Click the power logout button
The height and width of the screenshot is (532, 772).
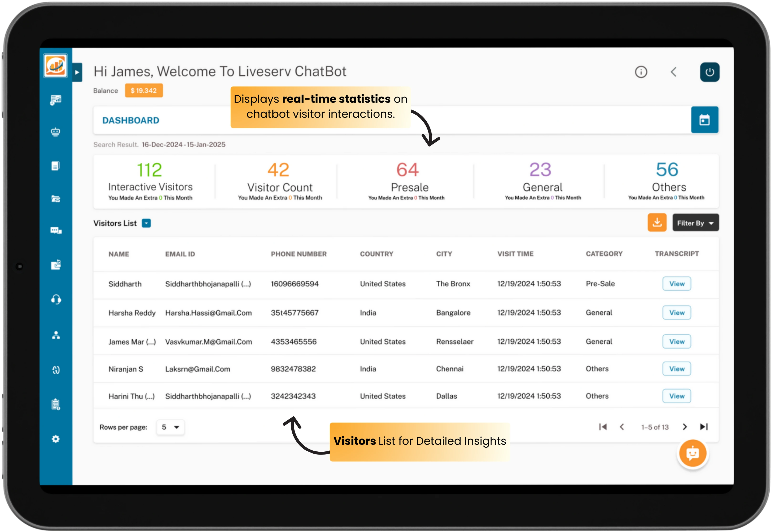tap(710, 72)
